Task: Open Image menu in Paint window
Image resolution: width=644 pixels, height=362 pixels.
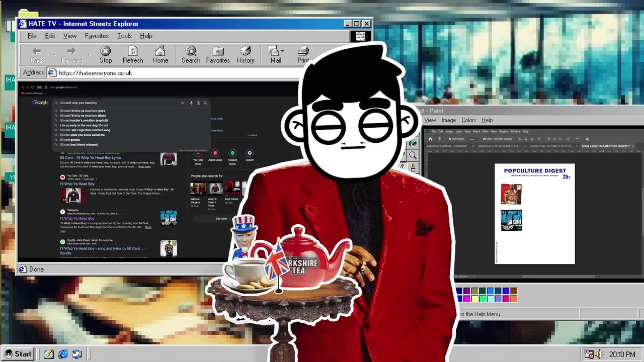Action: (448, 120)
